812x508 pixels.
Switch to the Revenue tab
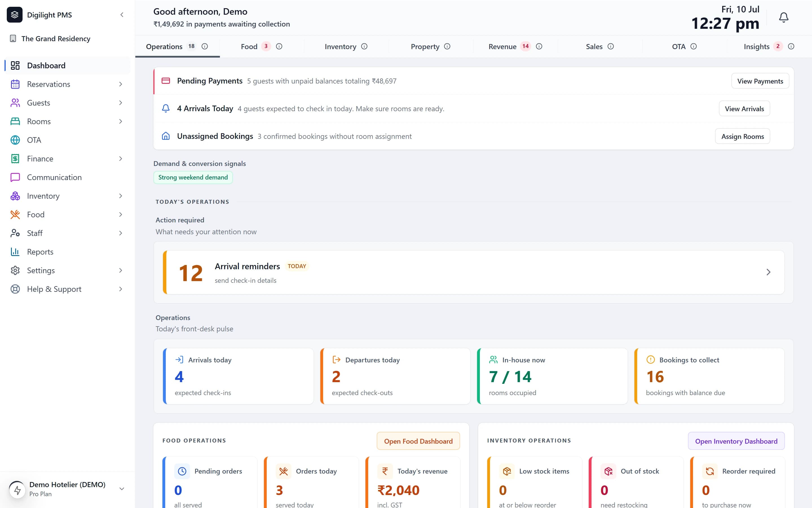coord(515,46)
